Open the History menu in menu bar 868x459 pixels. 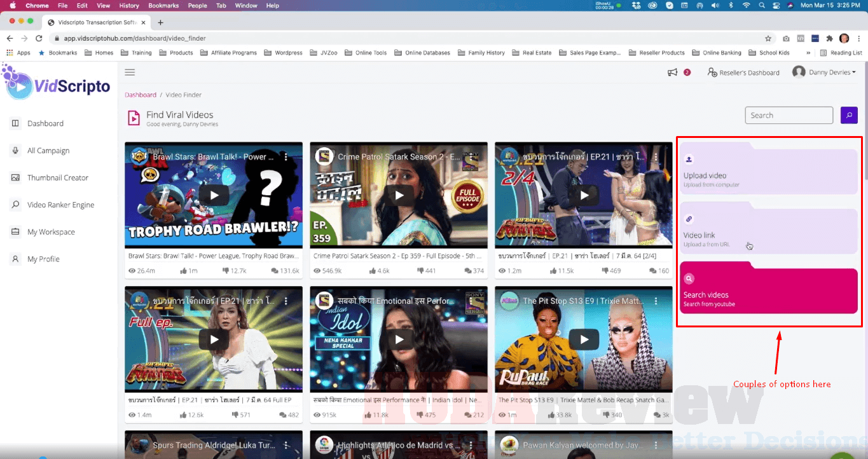tap(129, 6)
